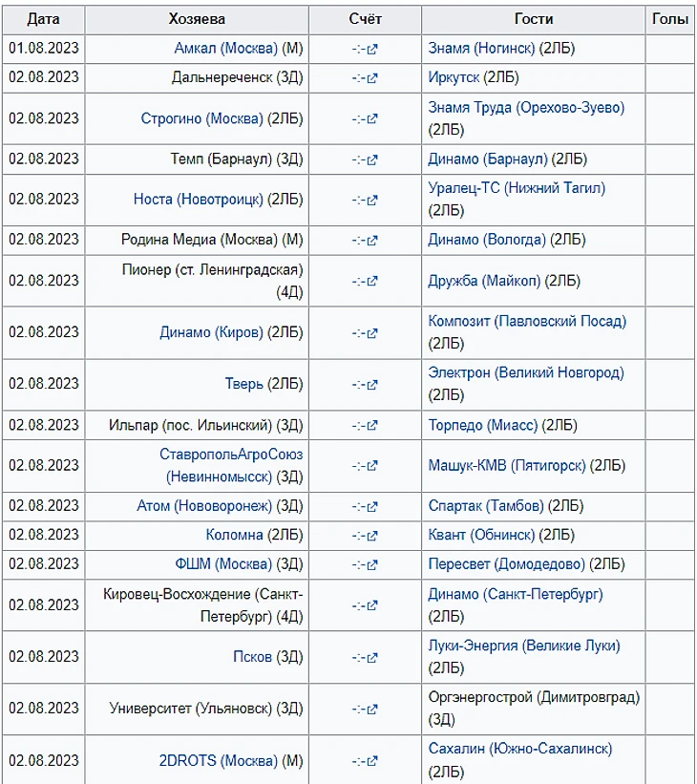Open external score link for Коломна match

click(x=365, y=536)
